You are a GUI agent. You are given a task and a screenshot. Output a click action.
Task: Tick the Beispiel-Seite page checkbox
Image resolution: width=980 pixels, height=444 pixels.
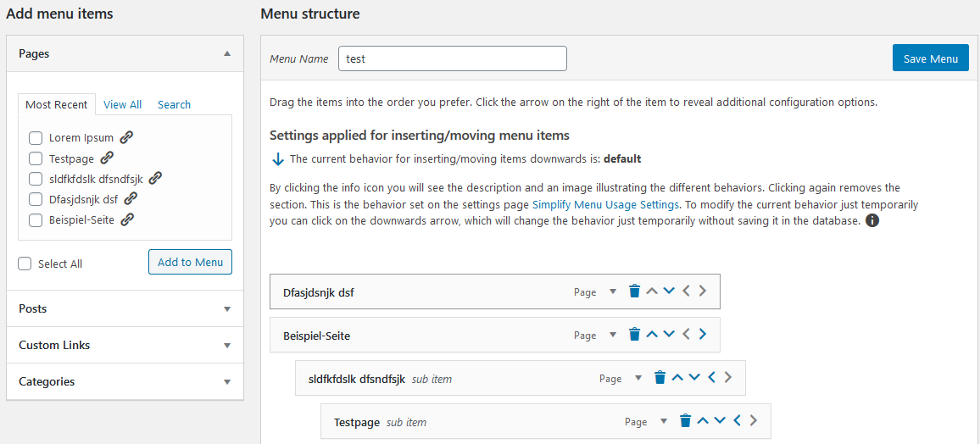36,220
